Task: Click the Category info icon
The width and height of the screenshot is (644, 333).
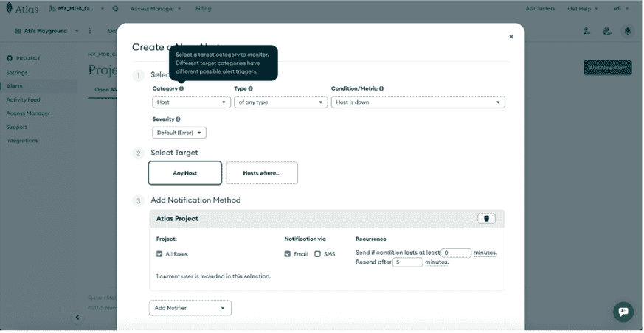Action: pos(181,88)
